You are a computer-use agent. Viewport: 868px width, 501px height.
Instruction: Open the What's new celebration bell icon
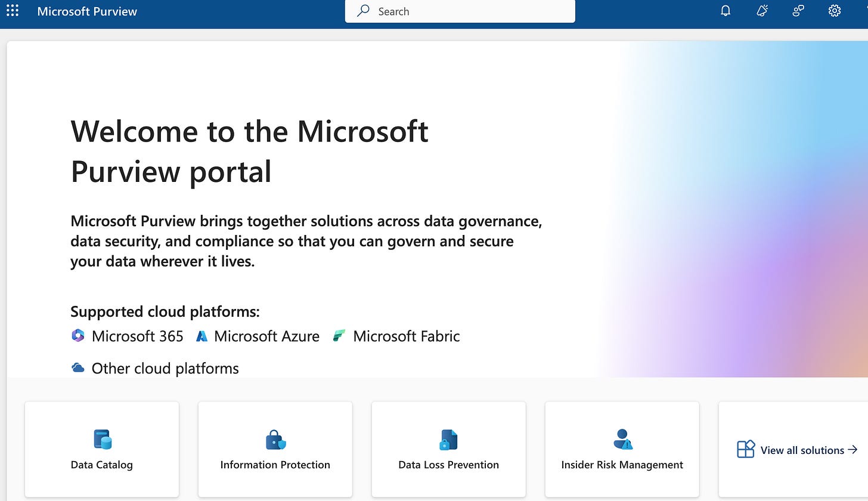click(x=762, y=11)
